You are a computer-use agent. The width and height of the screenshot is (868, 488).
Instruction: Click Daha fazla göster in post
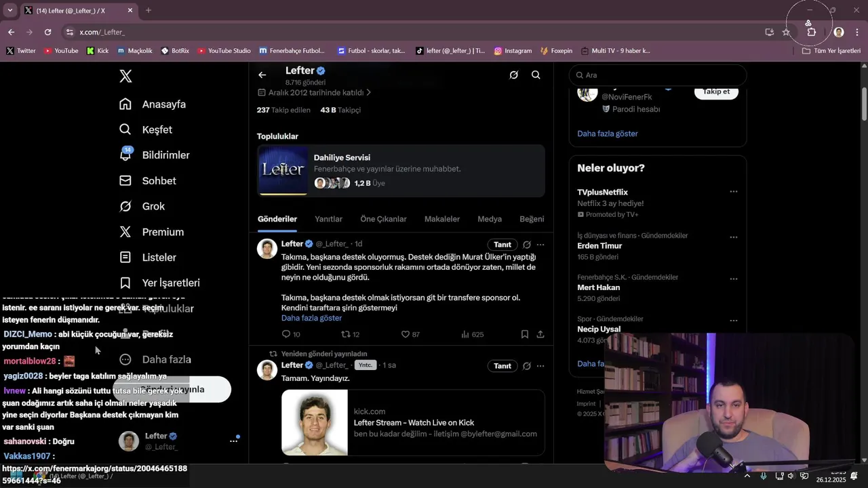click(311, 318)
